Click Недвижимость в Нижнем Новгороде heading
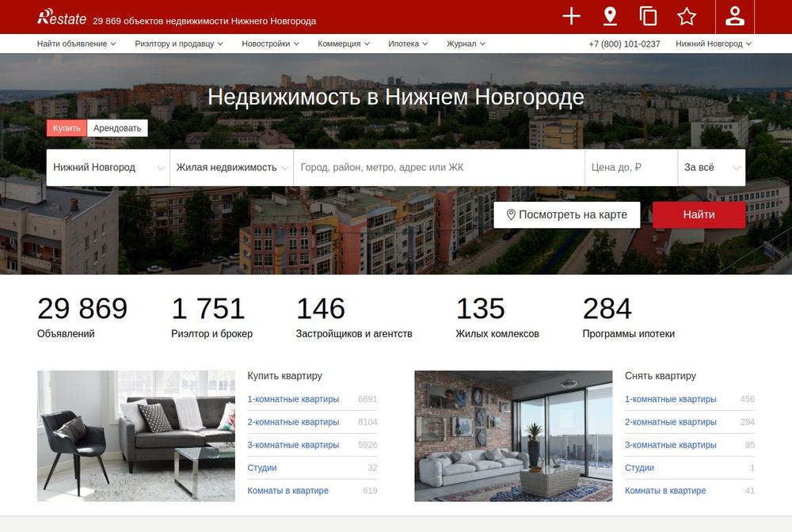 pos(395,97)
